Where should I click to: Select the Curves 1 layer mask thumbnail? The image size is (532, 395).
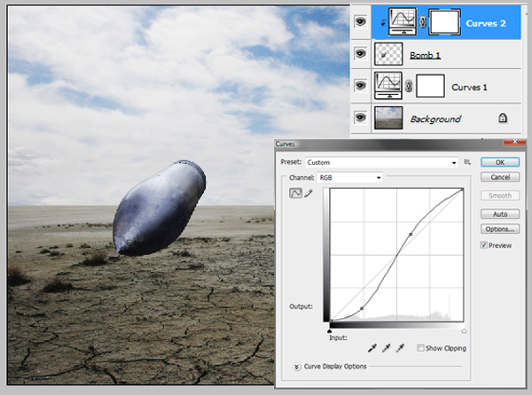click(430, 86)
